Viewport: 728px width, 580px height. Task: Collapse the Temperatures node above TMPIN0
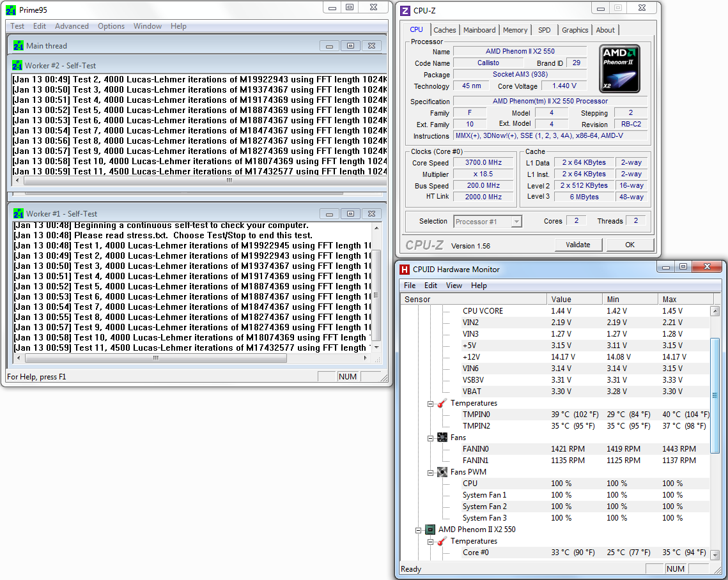coord(430,403)
